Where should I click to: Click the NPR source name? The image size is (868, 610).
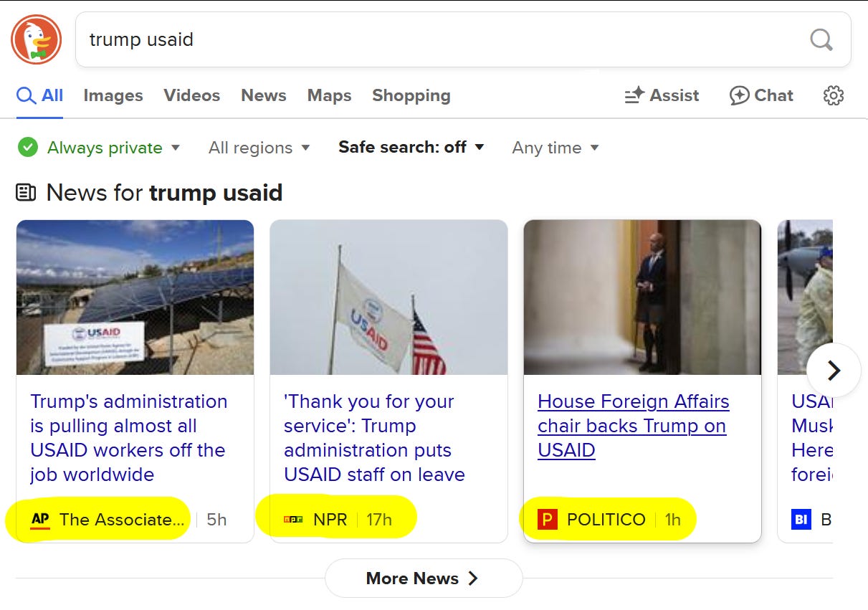coord(330,520)
